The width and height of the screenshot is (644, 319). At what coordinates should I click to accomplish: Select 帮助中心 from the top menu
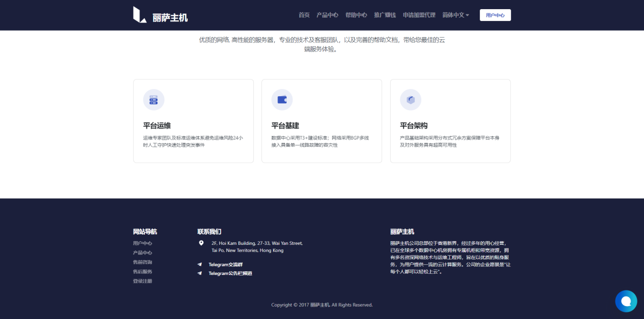pos(356,15)
